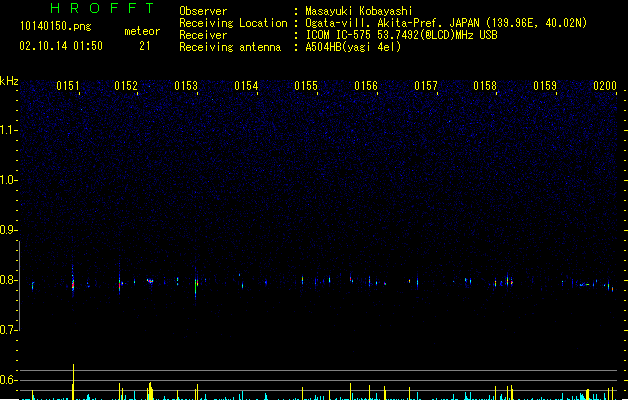Click the antenna value A504HB(yagi 4el)

[x=353, y=47]
